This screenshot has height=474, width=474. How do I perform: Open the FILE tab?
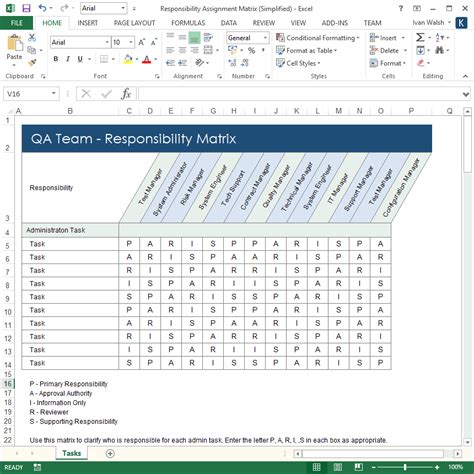point(16,23)
